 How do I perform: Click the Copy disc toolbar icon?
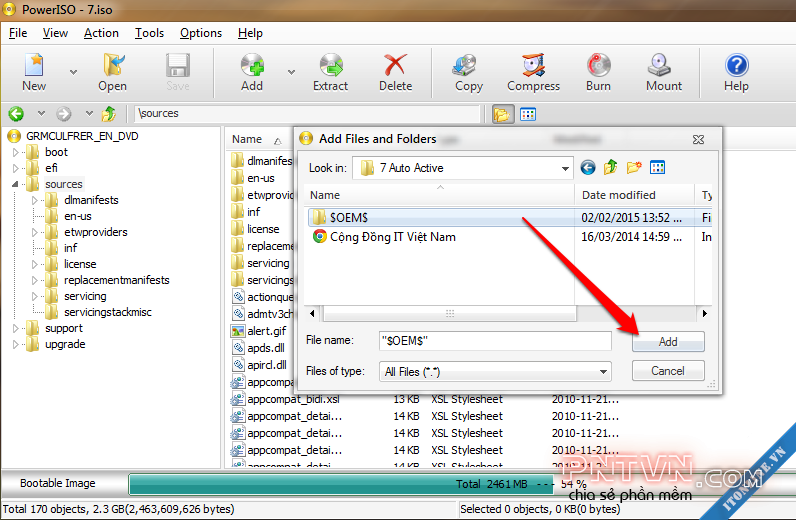pyautogui.click(x=469, y=72)
